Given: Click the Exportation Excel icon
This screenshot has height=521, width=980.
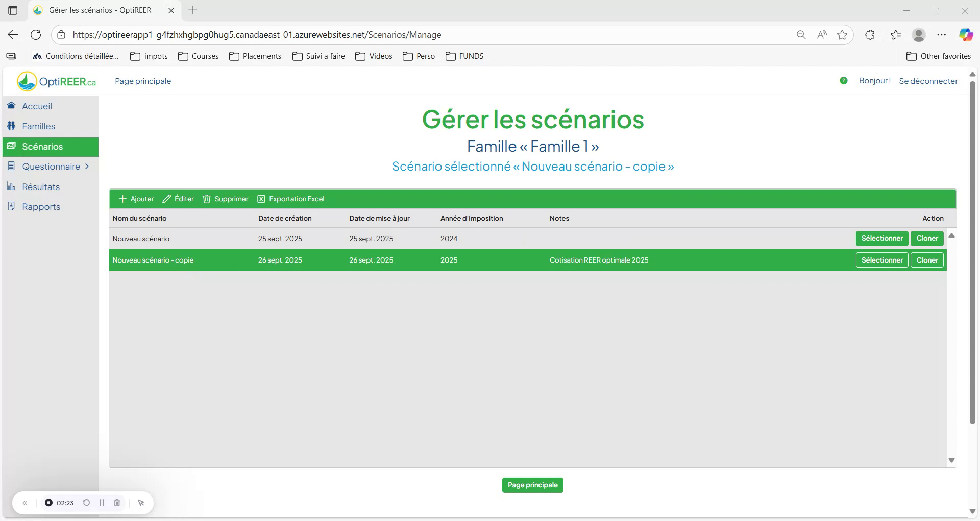Looking at the screenshot, I should pyautogui.click(x=261, y=199).
